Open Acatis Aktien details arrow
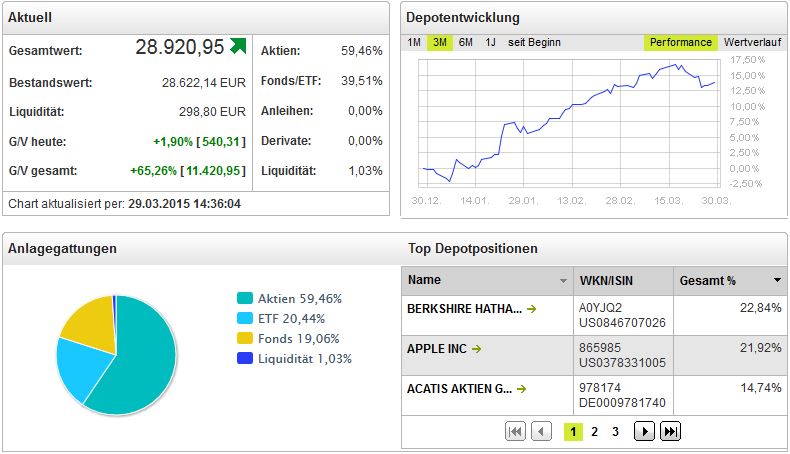790x454 pixels. pyautogui.click(x=521, y=389)
